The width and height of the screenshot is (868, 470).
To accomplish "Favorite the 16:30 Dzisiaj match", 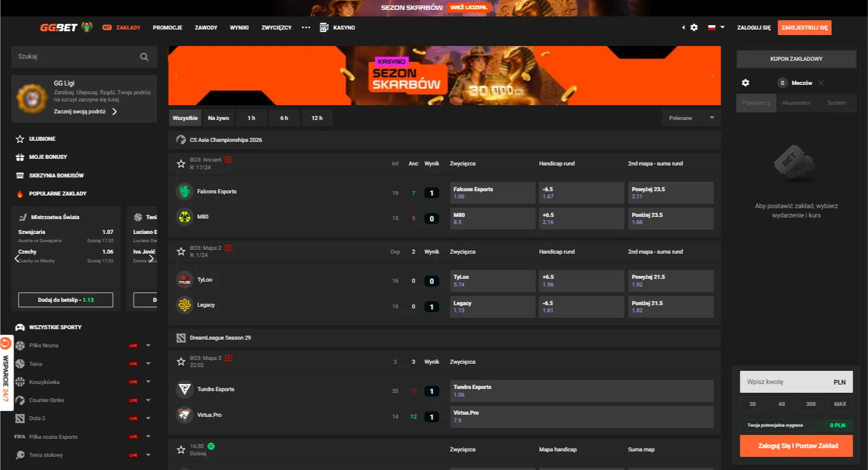I will (181, 450).
